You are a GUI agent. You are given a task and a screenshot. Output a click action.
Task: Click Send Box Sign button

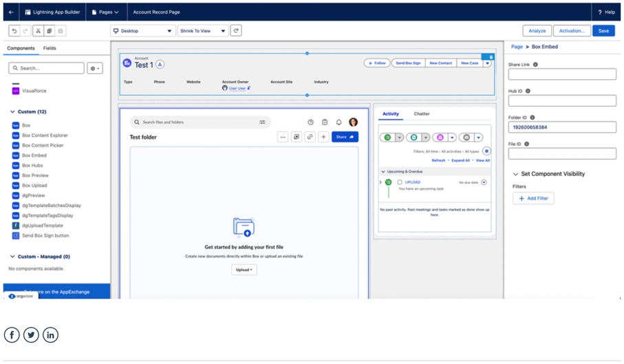(408, 63)
